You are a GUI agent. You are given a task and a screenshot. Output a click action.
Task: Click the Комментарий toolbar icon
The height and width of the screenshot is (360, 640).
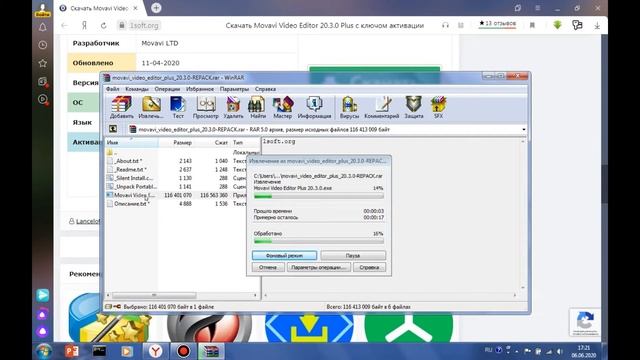pos(382,107)
